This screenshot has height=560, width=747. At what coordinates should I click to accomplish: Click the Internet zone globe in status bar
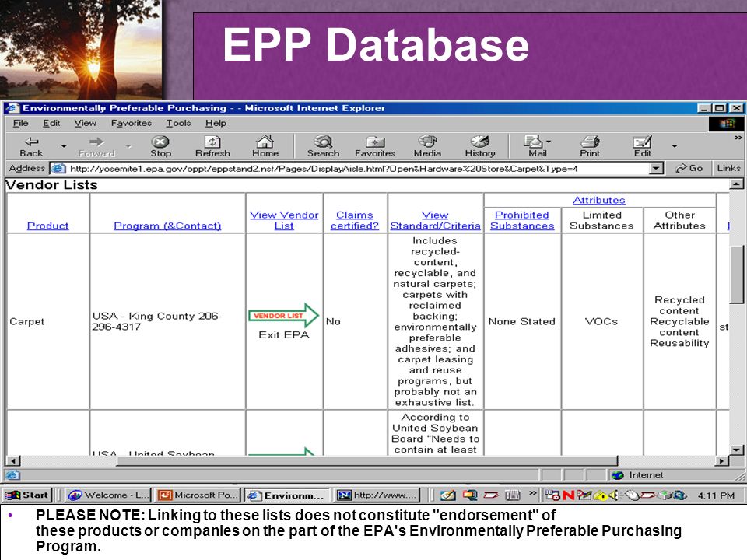(x=618, y=474)
